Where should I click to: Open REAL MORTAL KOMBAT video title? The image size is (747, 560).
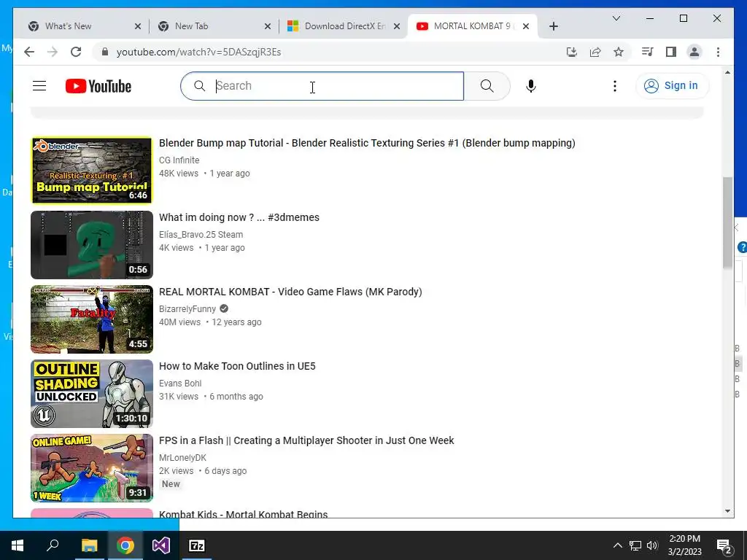coord(290,292)
